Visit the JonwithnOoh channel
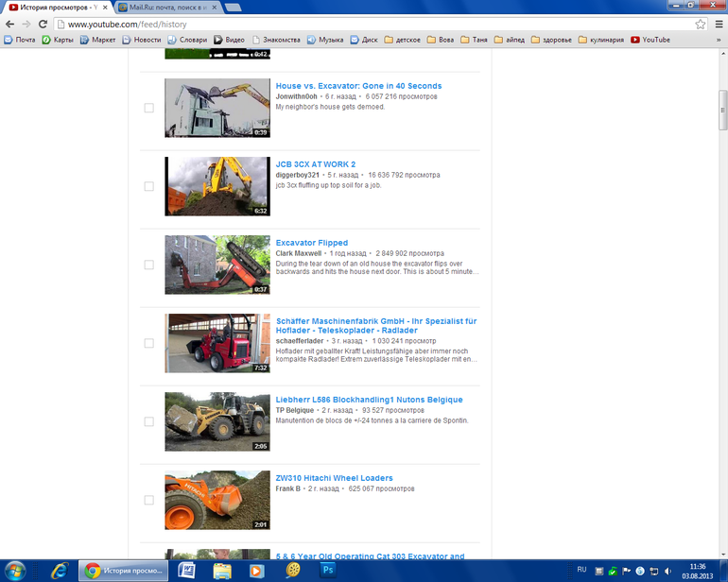Viewport: 728px width, 582px height. pos(296,96)
